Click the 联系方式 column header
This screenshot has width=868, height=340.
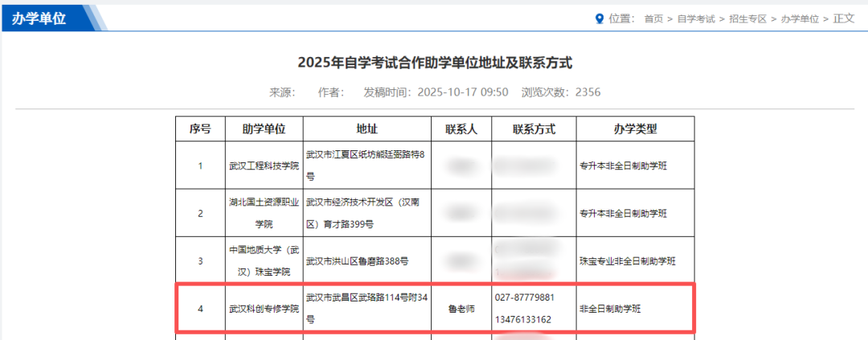534,129
